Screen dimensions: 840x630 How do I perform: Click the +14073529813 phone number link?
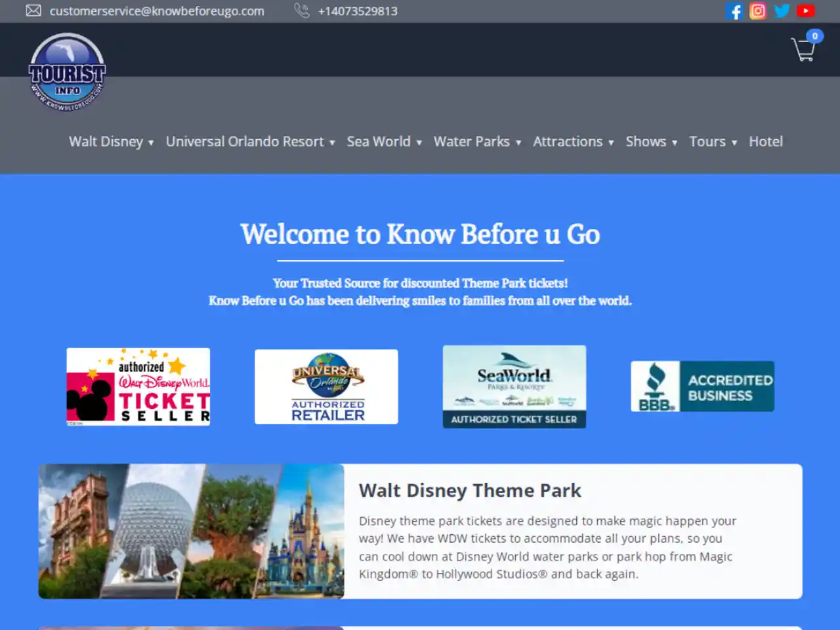[x=358, y=11]
